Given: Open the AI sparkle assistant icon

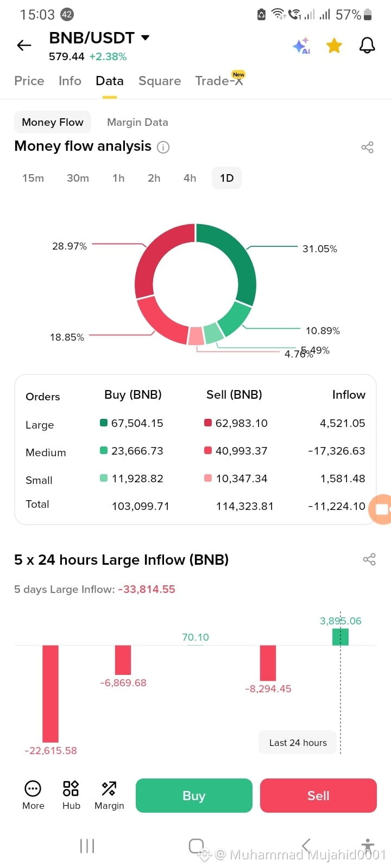Looking at the screenshot, I should (301, 46).
